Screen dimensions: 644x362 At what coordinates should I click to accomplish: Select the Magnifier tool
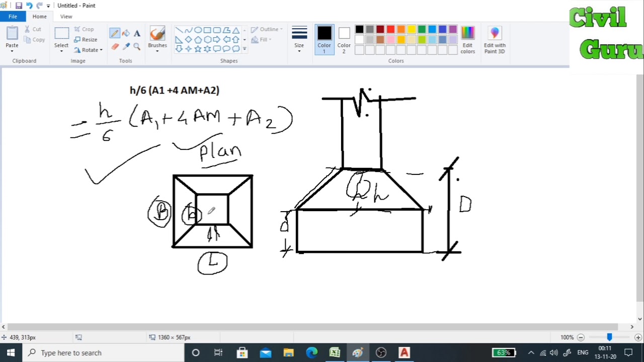point(137,46)
